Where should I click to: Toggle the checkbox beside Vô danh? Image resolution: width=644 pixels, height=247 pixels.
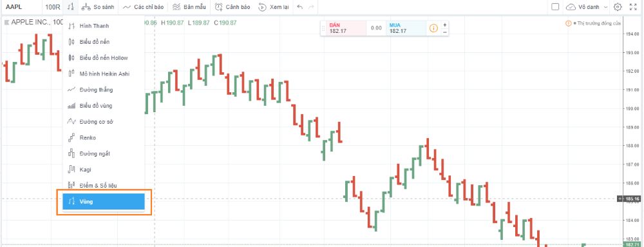pyautogui.click(x=555, y=7)
